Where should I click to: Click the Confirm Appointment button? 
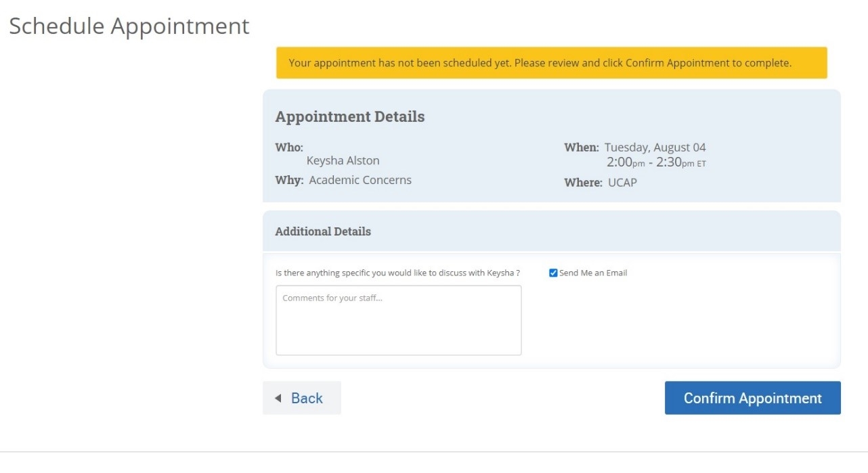pyautogui.click(x=752, y=398)
